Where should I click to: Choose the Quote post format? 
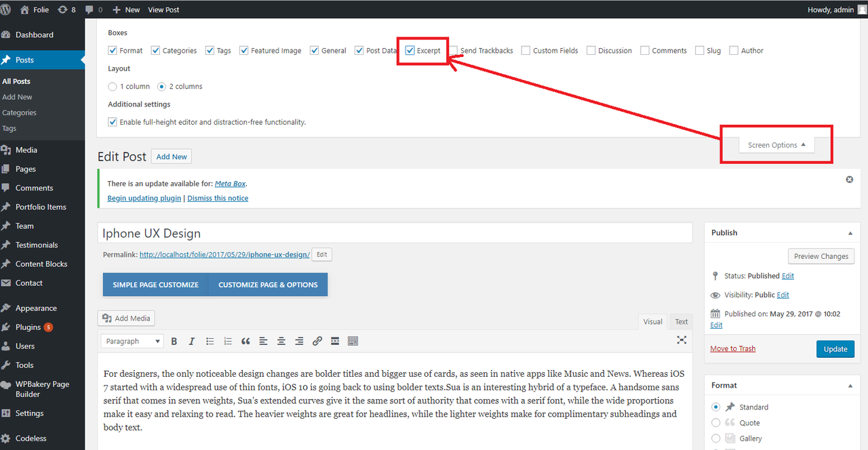click(x=715, y=423)
